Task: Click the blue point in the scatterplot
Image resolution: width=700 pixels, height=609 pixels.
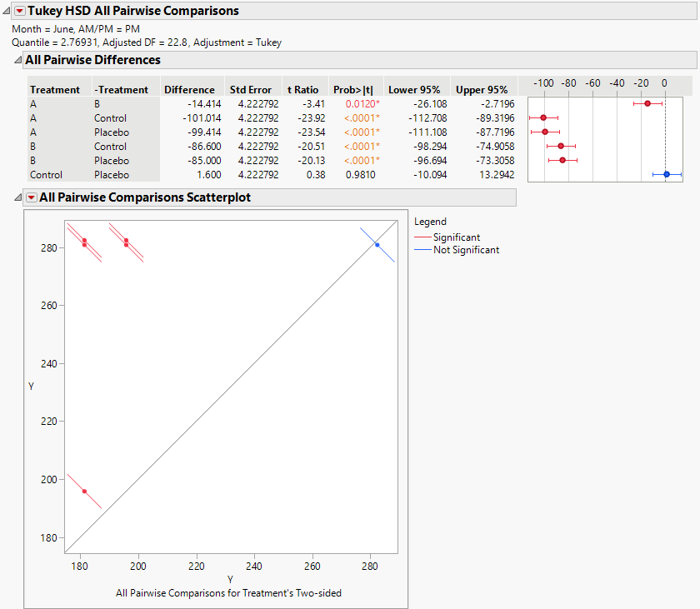Action: [377, 245]
